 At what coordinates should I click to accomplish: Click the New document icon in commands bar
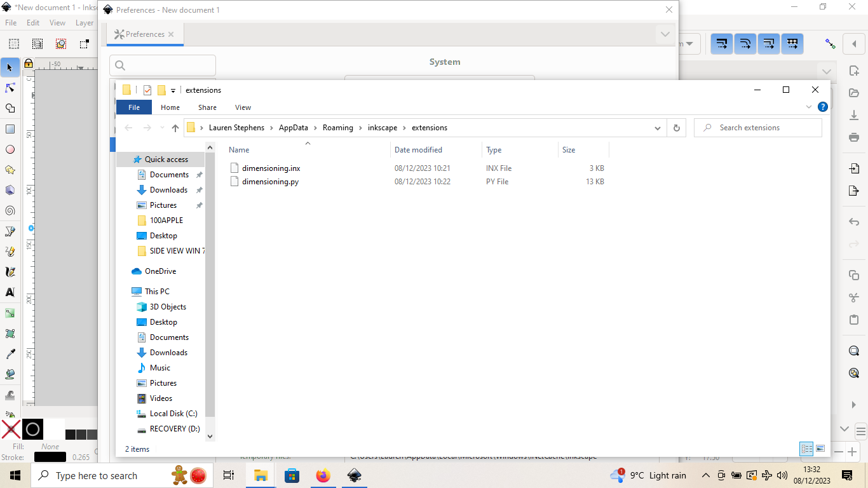tap(854, 72)
